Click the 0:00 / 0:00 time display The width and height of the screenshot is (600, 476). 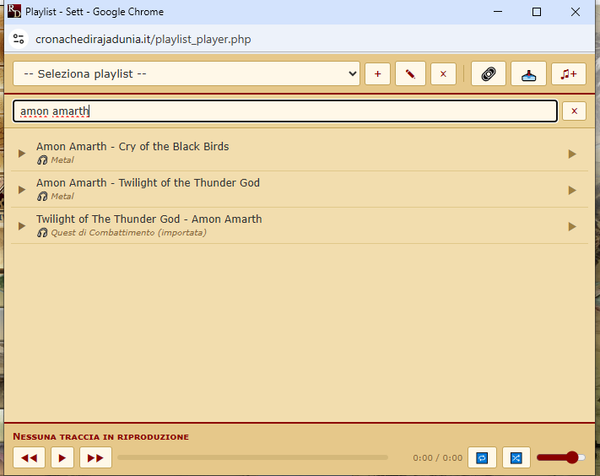tap(437, 458)
